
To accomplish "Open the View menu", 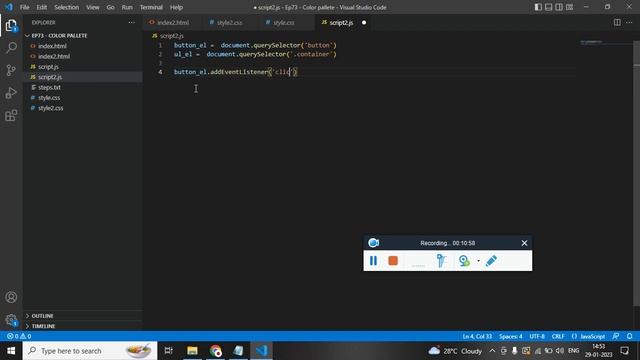I will pos(93,7).
